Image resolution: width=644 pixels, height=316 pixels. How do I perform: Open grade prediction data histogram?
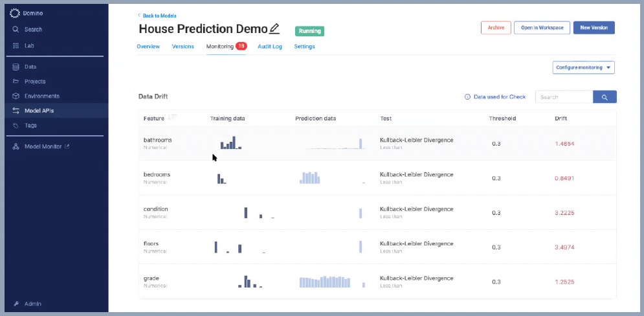332,282
